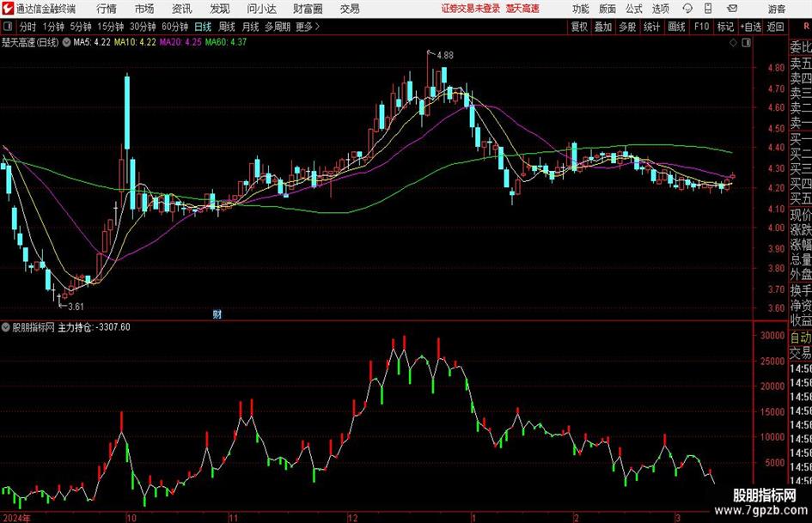Open the 发现 menu

pyautogui.click(x=220, y=9)
